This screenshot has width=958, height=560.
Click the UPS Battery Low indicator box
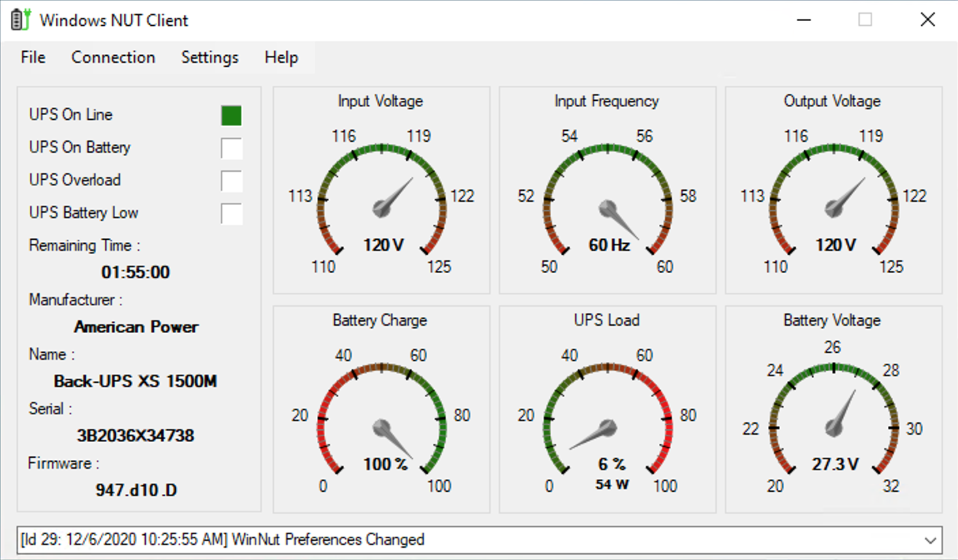pyautogui.click(x=231, y=214)
